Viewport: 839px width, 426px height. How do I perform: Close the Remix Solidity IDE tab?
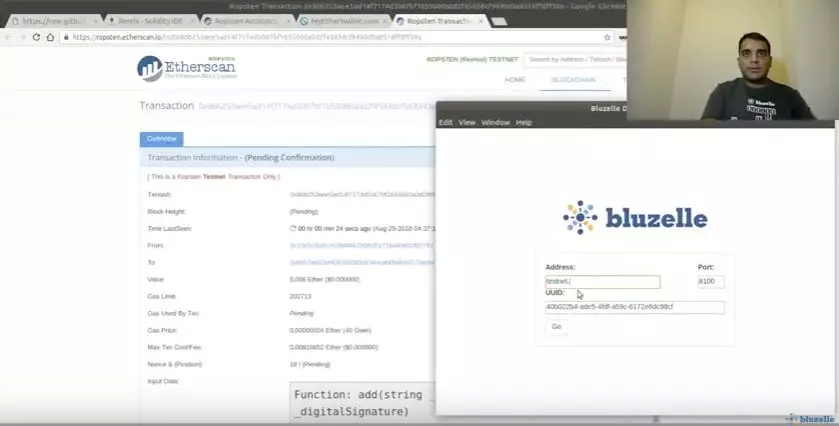coord(193,21)
